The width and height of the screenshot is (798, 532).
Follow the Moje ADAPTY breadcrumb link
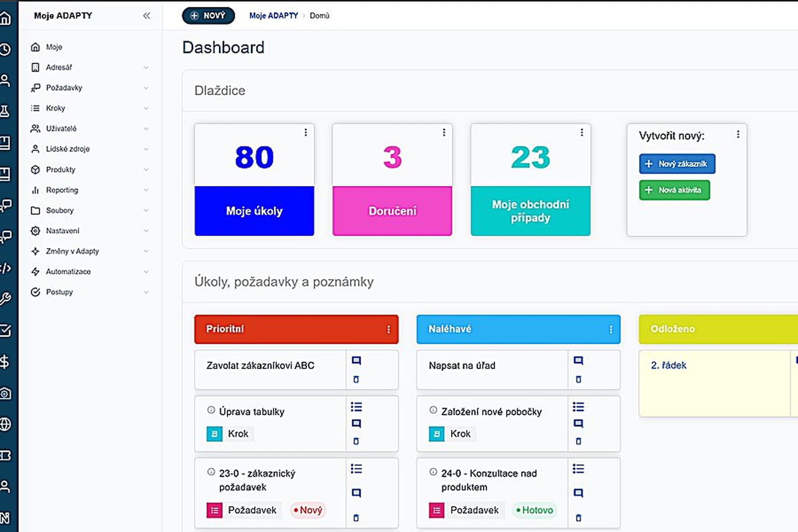273,16
